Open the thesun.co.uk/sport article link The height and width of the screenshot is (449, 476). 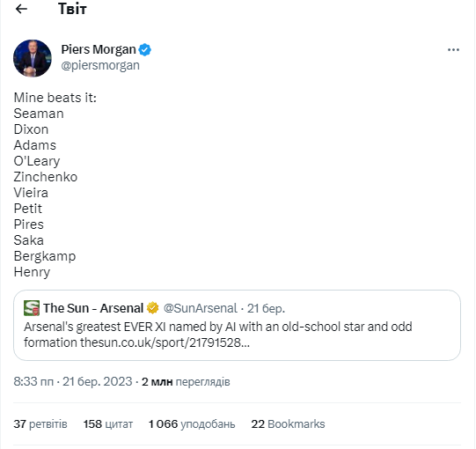point(165,342)
